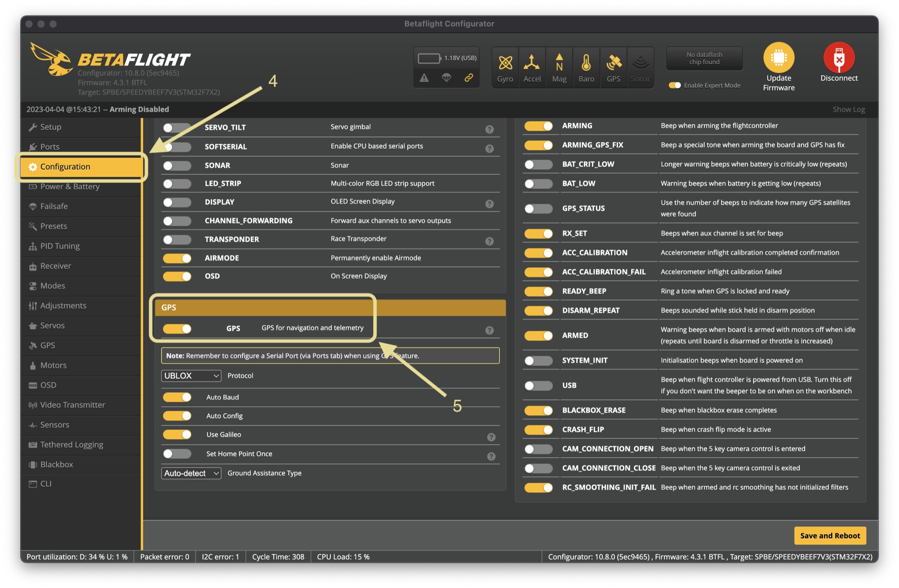Click the Save and Reboot button
This screenshot has width=899, height=588.
coord(829,535)
